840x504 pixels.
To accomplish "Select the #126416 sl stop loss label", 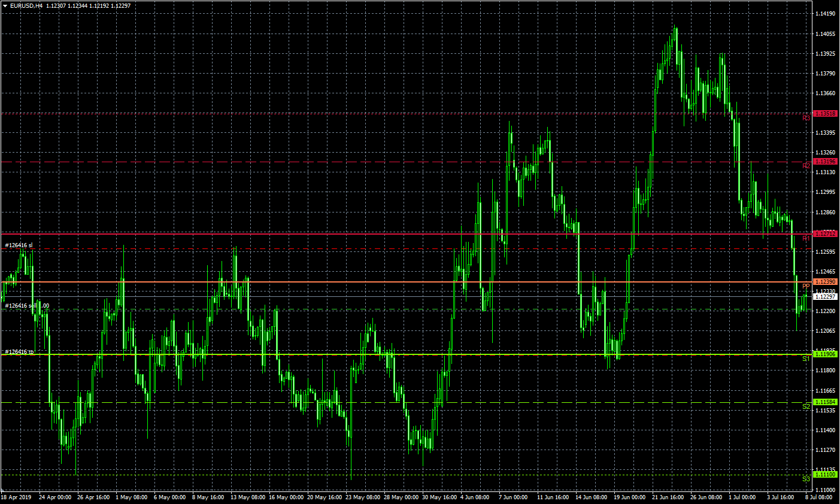I will (19, 245).
